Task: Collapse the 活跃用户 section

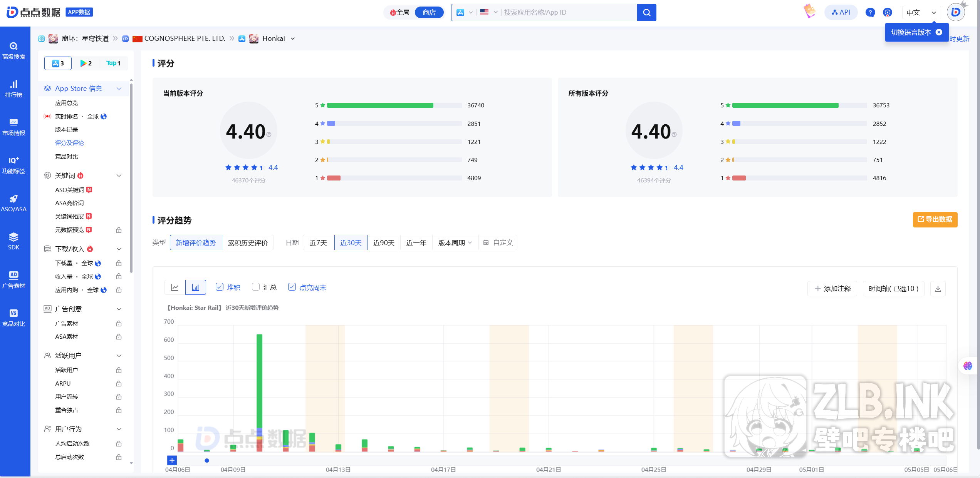Action: point(119,356)
